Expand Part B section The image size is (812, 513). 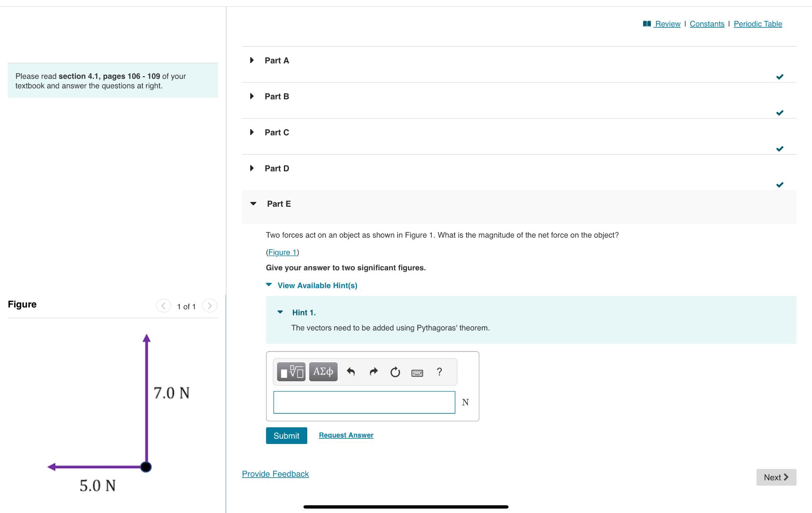[252, 96]
